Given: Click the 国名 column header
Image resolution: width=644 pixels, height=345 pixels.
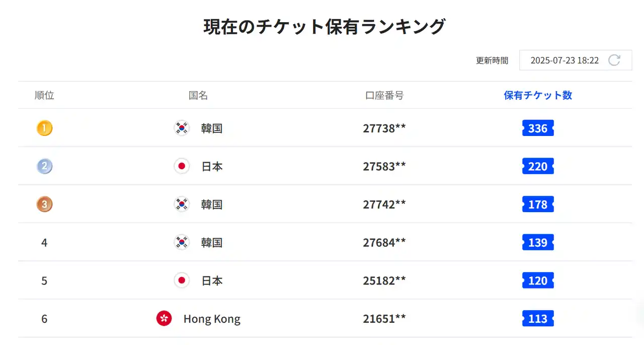Looking at the screenshot, I should [198, 95].
